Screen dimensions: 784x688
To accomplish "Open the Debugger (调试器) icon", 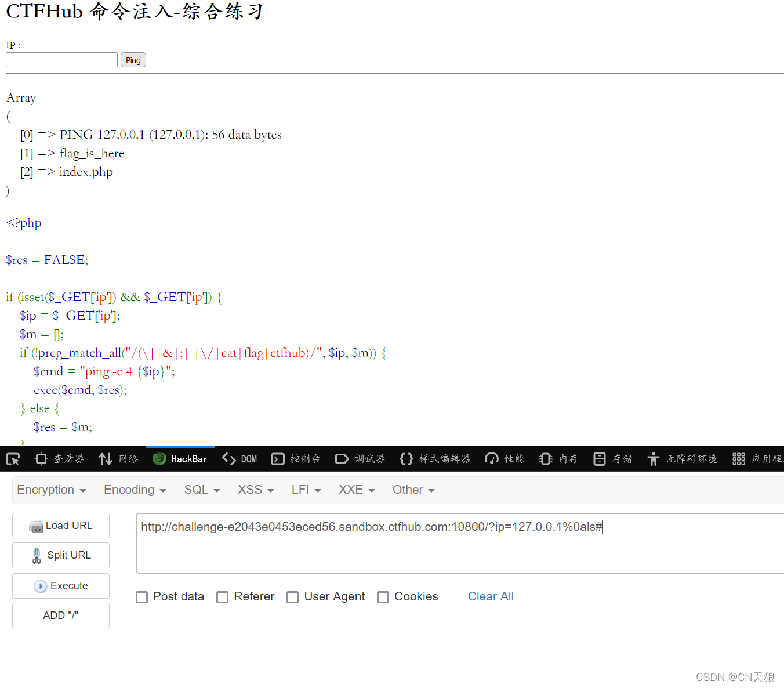I will [x=342, y=459].
